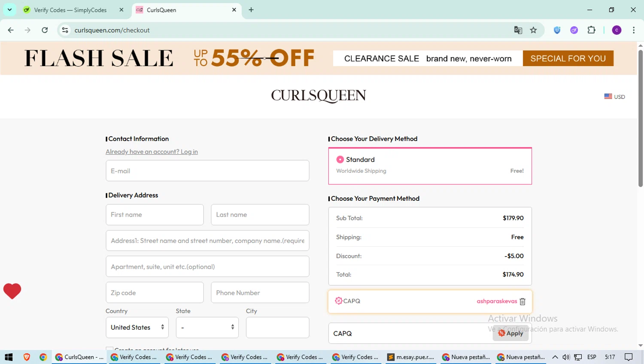Click the Phone Number field
The image size is (644, 364).
pos(260,293)
